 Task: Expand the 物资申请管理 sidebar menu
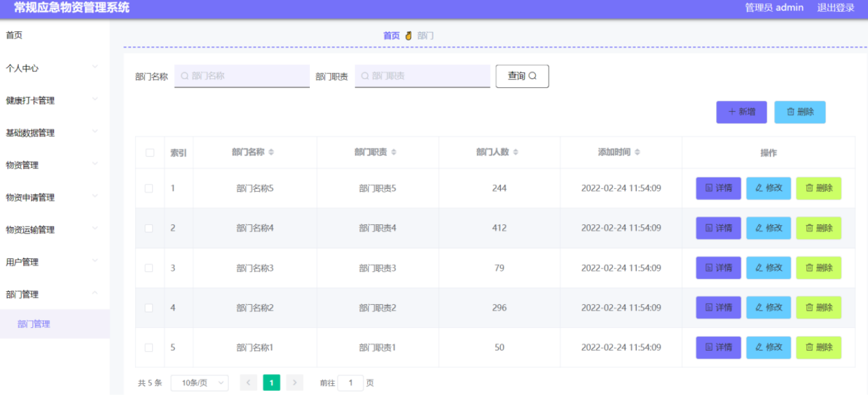pyautogui.click(x=55, y=197)
